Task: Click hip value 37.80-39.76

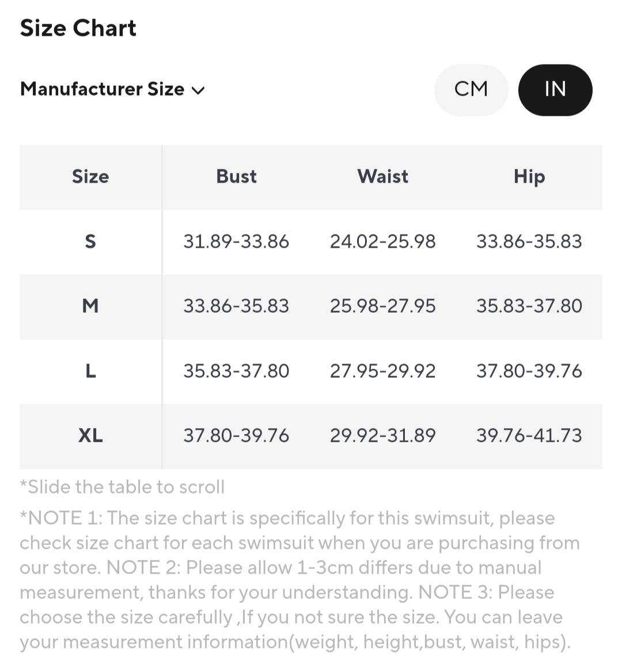Action: [529, 371]
